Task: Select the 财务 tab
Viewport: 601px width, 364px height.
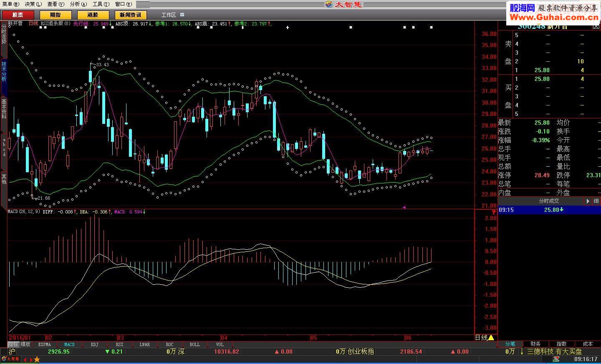Action: pyautogui.click(x=535, y=344)
